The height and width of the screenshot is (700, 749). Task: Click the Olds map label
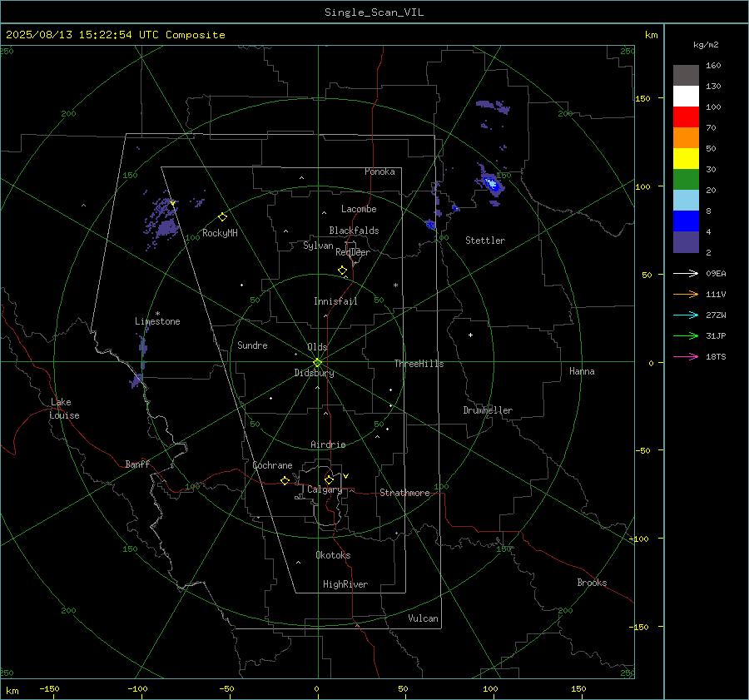[317, 347]
